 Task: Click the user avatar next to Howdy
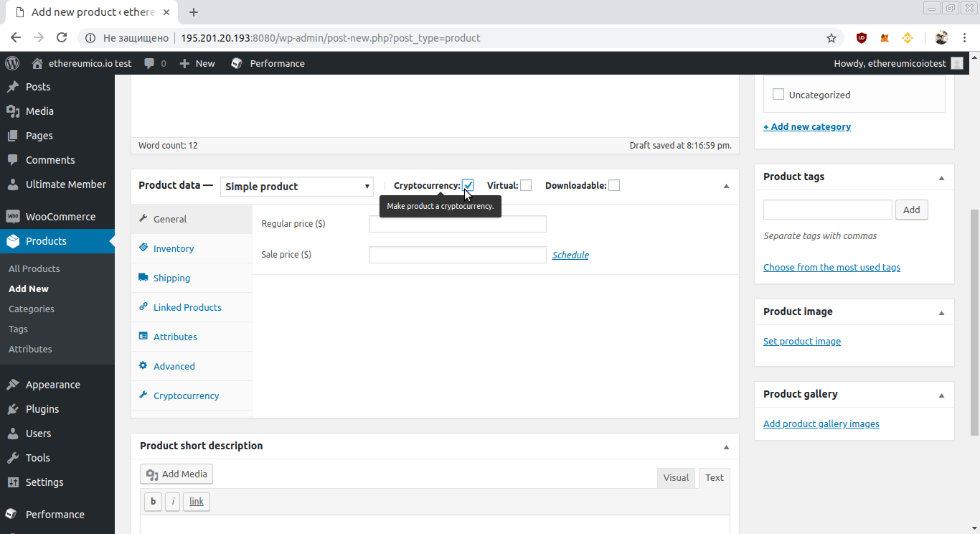click(957, 63)
